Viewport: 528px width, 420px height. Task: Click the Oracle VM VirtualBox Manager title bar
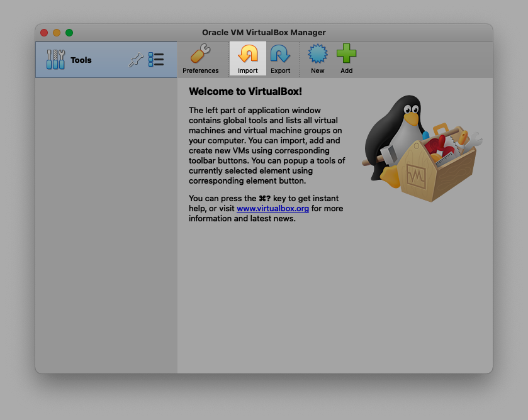(x=264, y=33)
